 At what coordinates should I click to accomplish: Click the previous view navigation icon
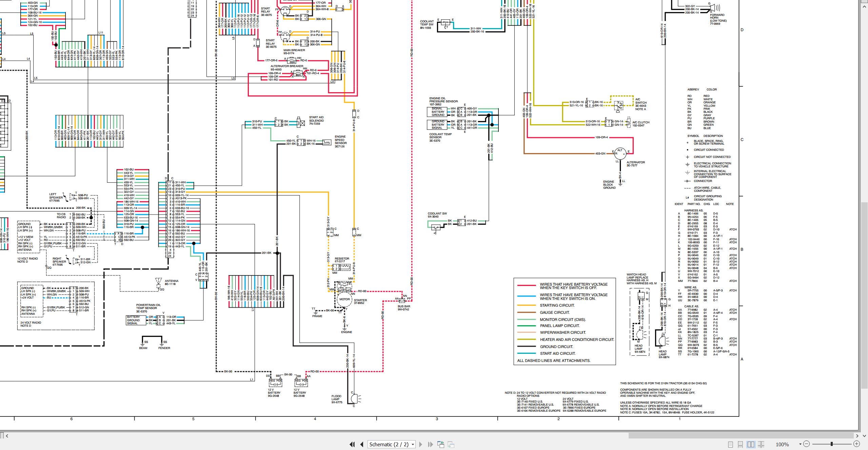pos(441,444)
